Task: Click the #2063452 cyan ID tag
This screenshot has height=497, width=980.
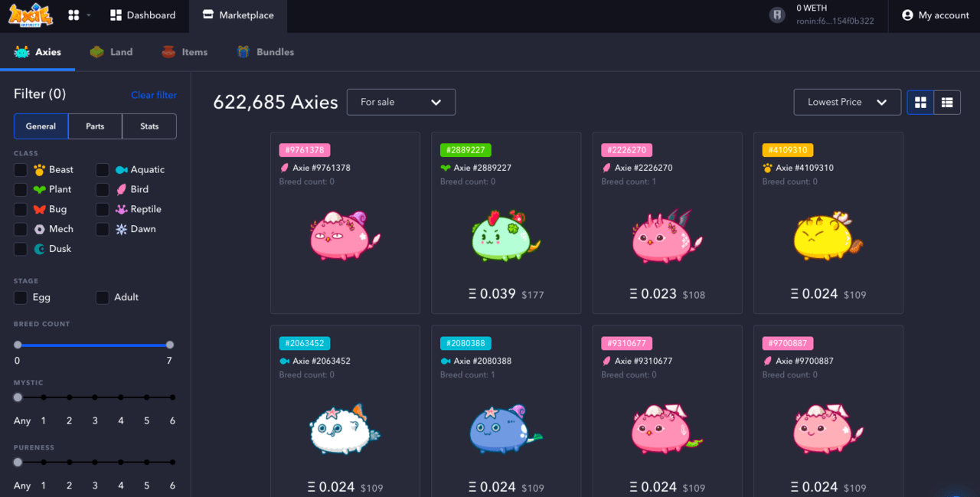Action: 305,343
